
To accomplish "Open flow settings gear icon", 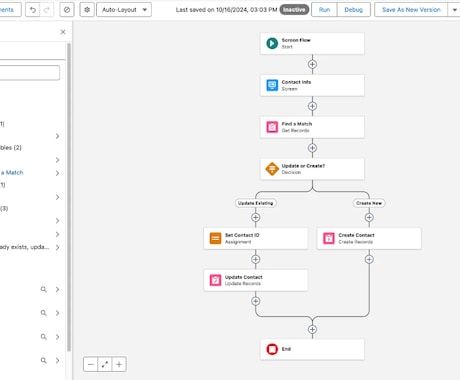I will (x=87, y=10).
